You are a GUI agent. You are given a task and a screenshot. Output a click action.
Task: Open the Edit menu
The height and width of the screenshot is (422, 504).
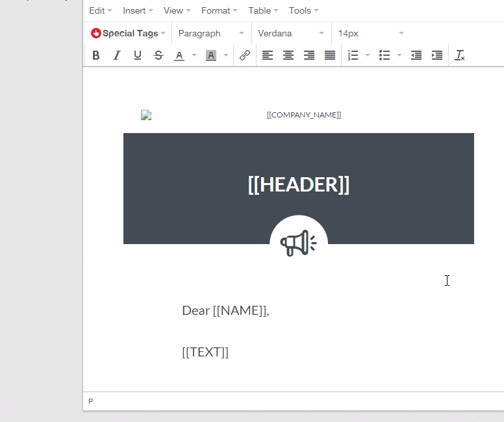click(100, 10)
